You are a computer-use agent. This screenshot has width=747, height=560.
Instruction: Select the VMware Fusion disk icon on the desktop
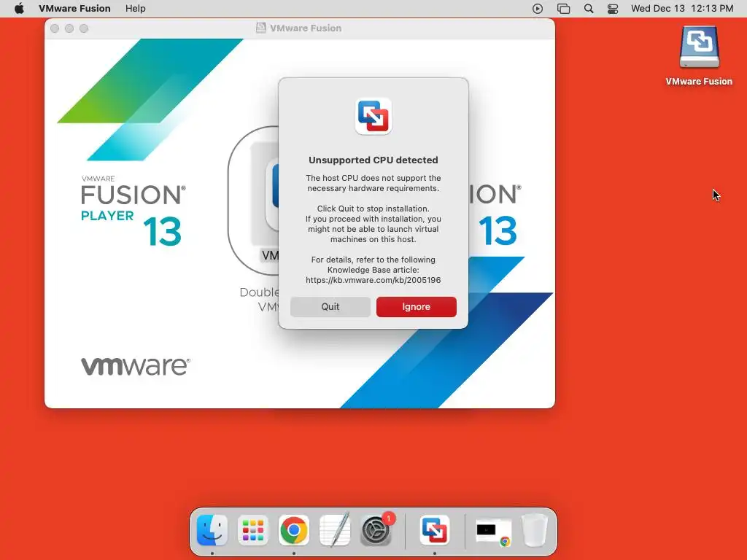pos(699,47)
